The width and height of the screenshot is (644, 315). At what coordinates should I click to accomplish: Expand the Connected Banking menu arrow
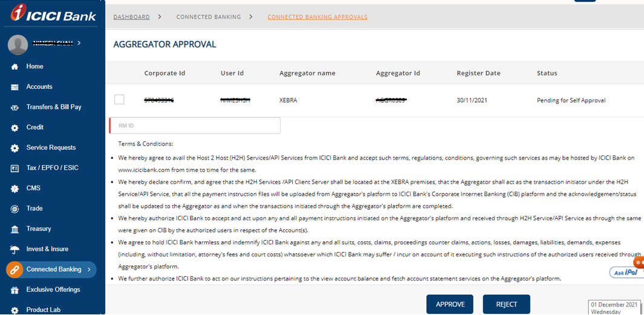coord(89,270)
